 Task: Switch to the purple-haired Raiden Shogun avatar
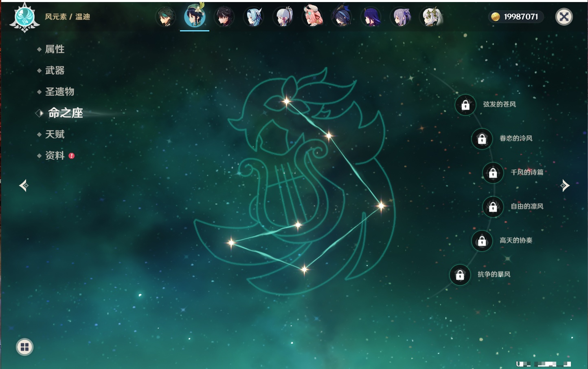371,17
